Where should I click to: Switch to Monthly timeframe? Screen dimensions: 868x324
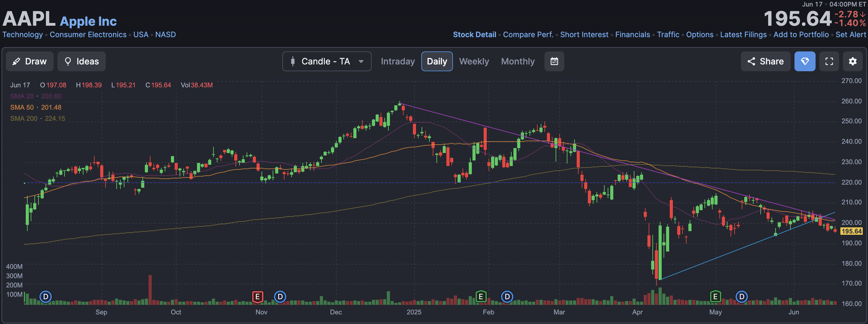pyautogui.click(x=517, y=61)
